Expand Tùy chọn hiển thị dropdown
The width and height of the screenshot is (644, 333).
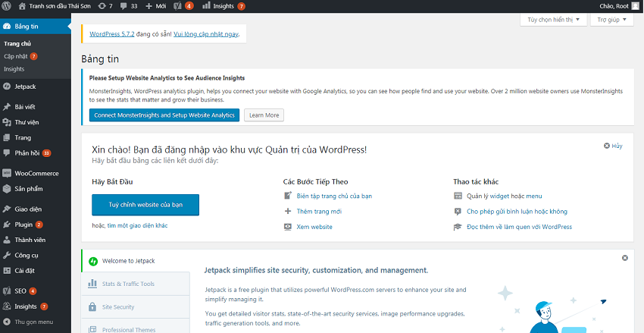click(554, 20)
